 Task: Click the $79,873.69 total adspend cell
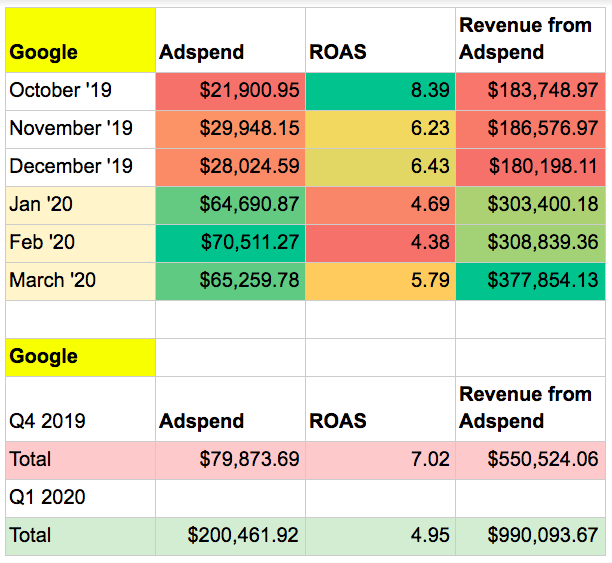230,460
